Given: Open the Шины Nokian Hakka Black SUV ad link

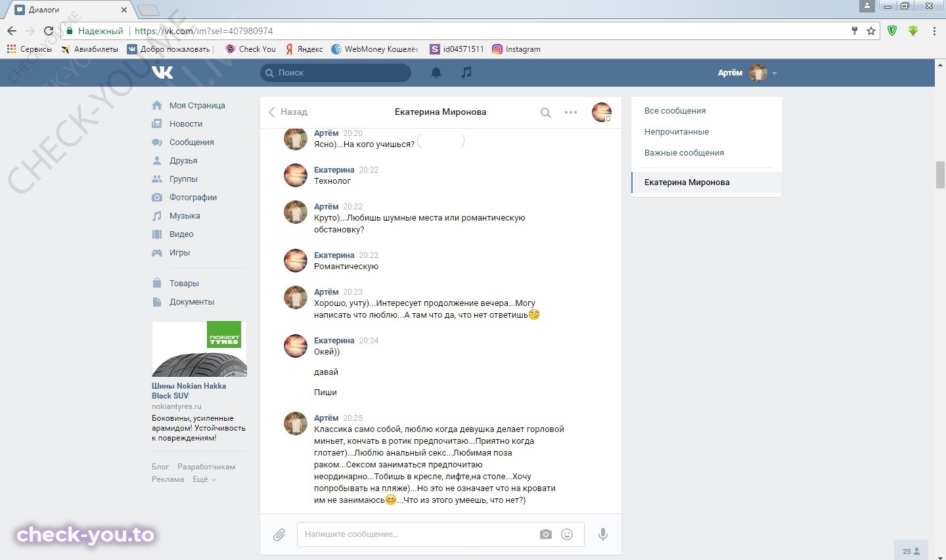Looking at the screenshot, I should coord(189,391).
